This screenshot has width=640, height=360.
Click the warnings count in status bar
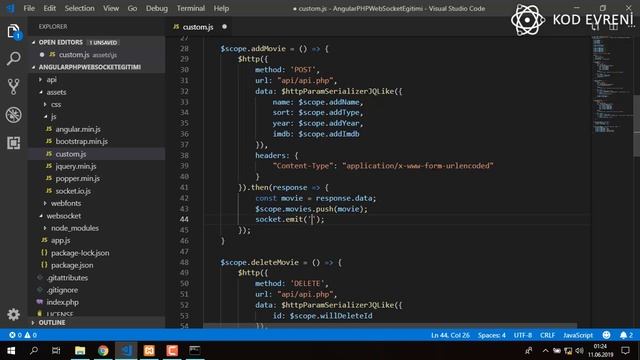(31, 335)
